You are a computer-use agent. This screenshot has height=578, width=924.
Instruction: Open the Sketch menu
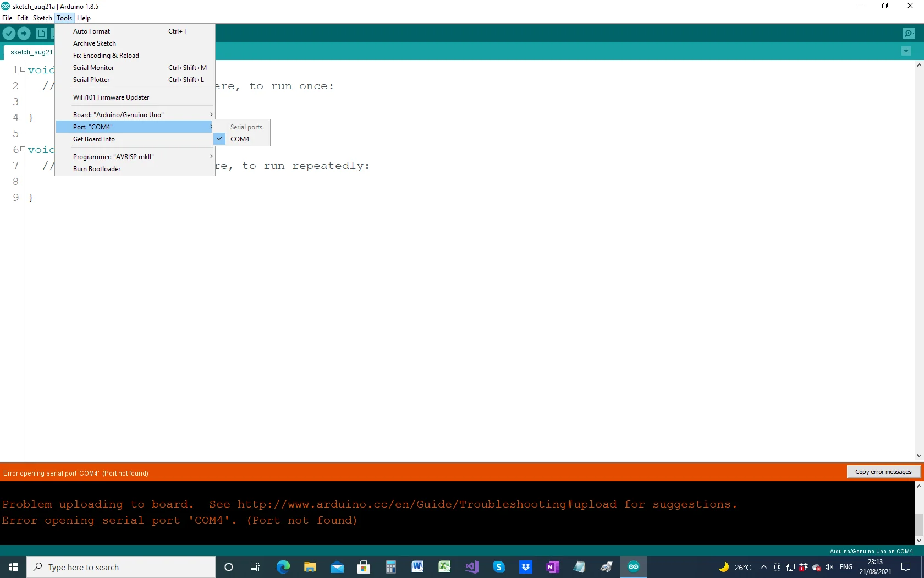click(x=42, y=18)
